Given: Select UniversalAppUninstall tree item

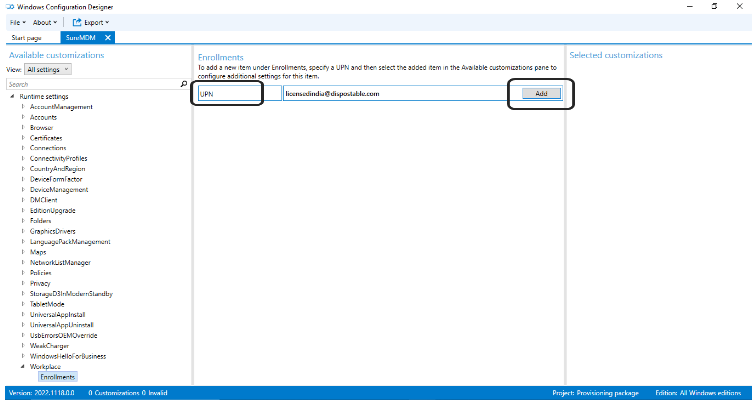Looking at the screenshot, I should (61, 325).
